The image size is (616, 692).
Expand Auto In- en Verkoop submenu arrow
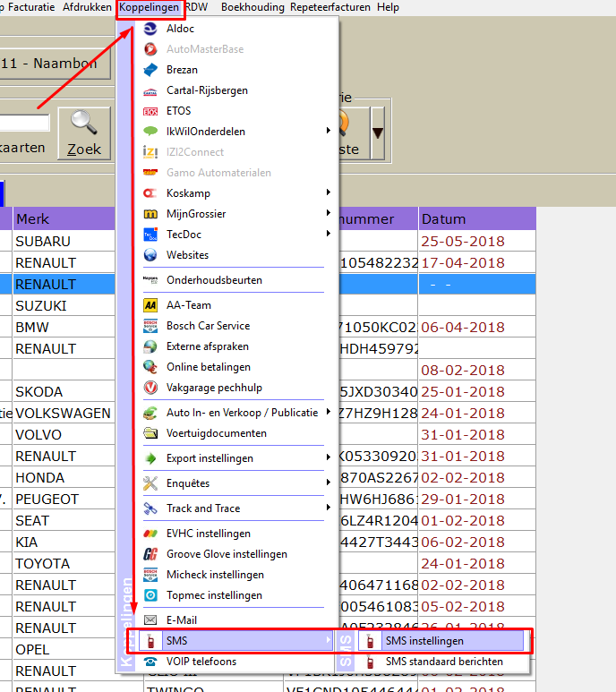(x=329, y=412)
